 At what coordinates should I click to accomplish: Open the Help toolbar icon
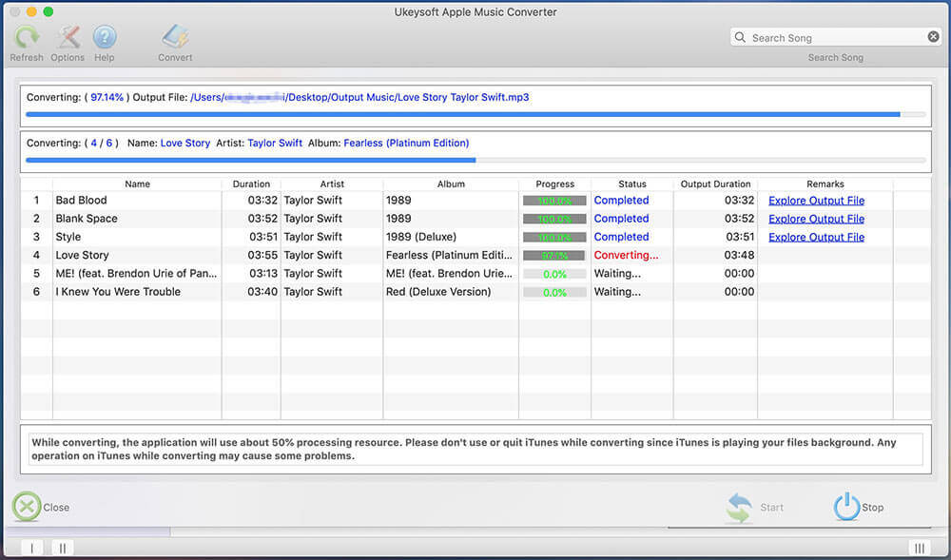pos(105,37)
